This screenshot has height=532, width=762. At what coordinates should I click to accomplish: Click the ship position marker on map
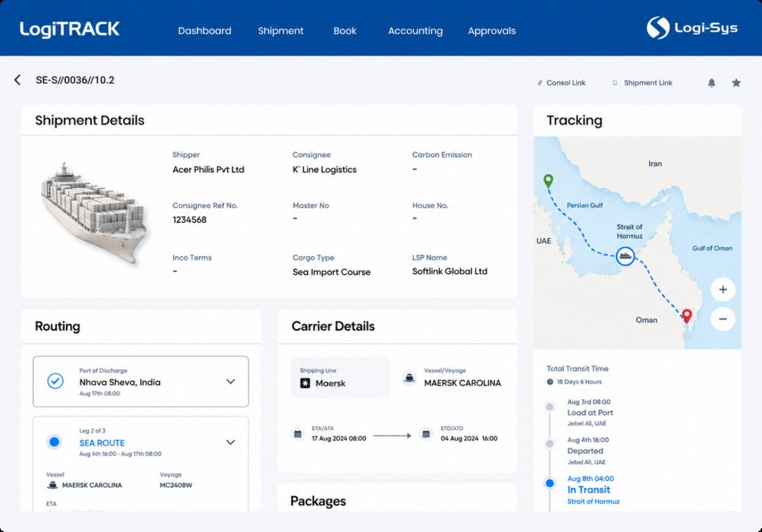[625, 256]
